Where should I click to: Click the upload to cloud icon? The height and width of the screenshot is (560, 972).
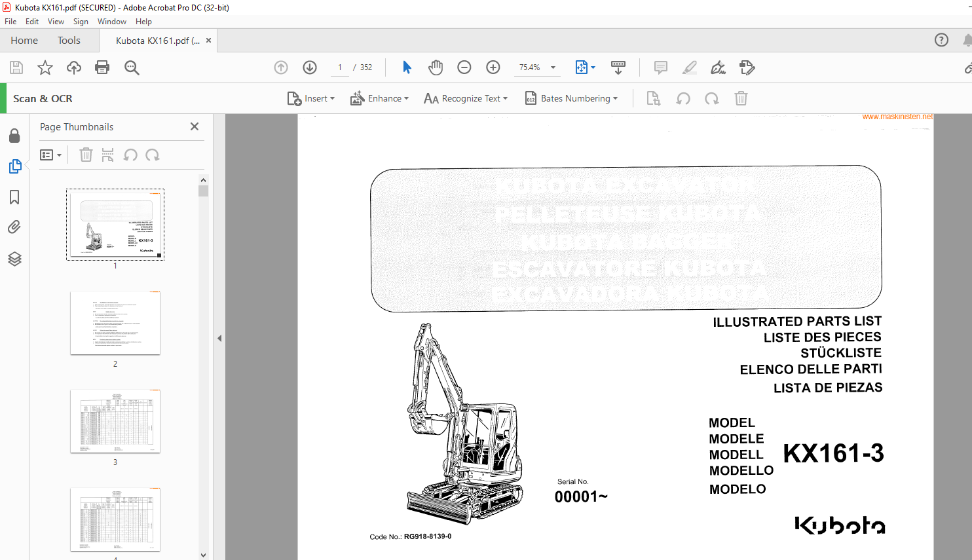(x=74, y=67)
